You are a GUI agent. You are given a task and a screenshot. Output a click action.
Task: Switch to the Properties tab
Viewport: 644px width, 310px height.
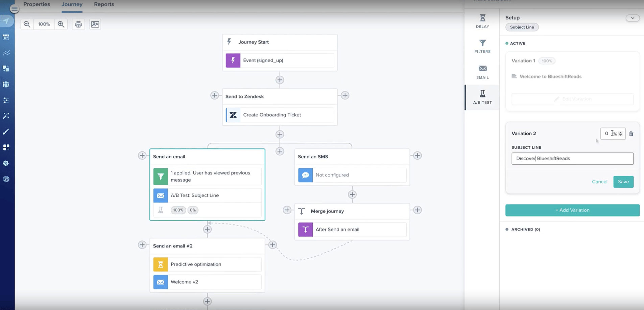pyautogui.click(x=37, y=4)
